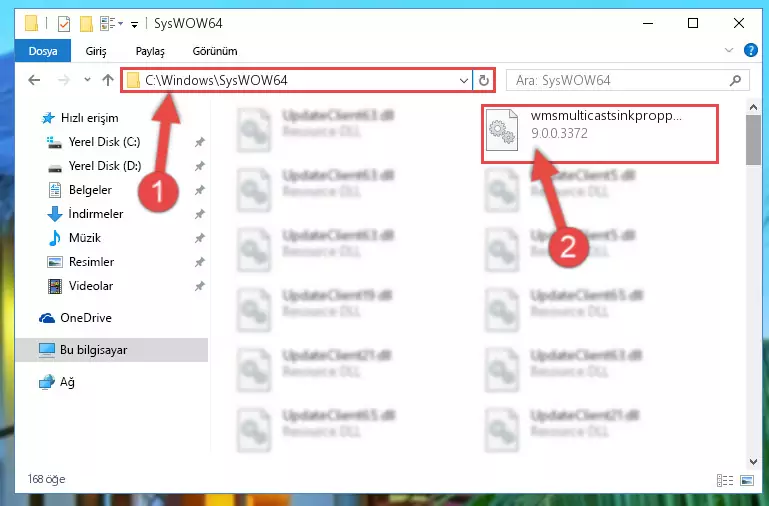
Task: Switch to large icons view icon
Action: click(747, 480)
